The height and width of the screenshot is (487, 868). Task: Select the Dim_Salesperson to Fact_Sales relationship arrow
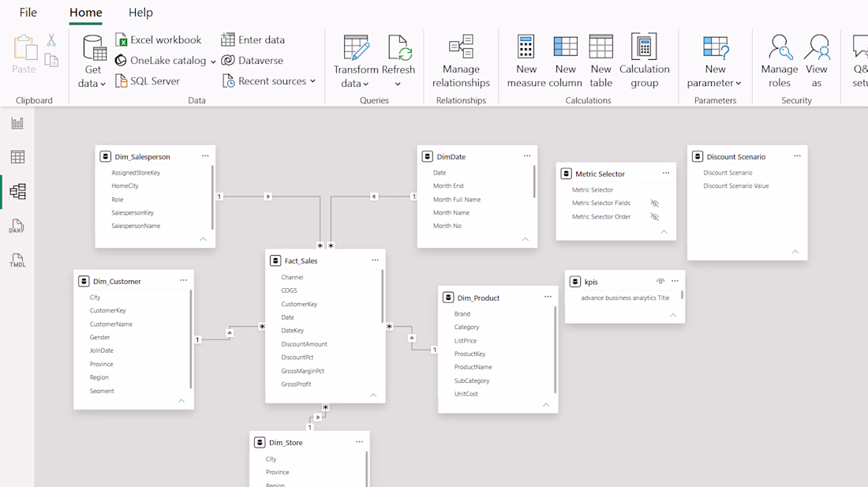268,197
